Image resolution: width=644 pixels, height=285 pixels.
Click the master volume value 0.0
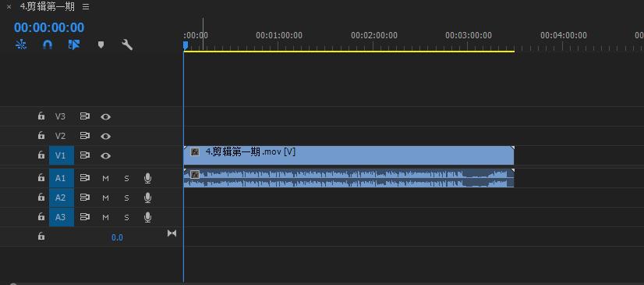pyautogui.click(x=117, y=237)
